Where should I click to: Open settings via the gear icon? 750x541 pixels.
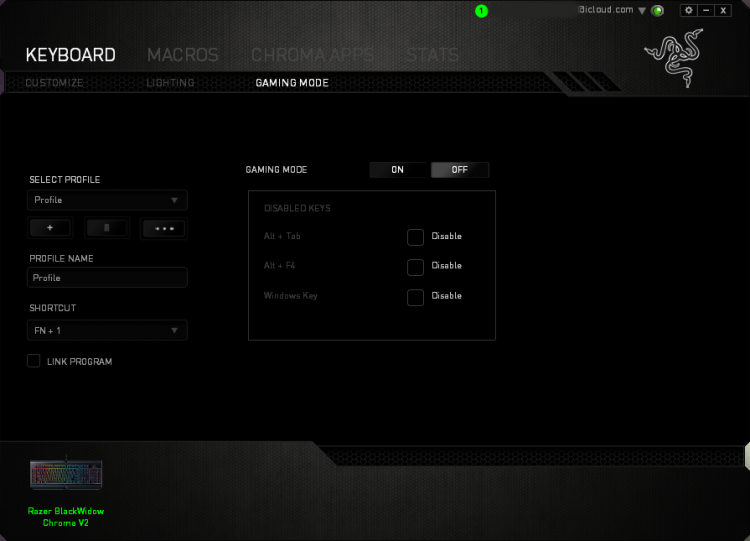[689, 10]
